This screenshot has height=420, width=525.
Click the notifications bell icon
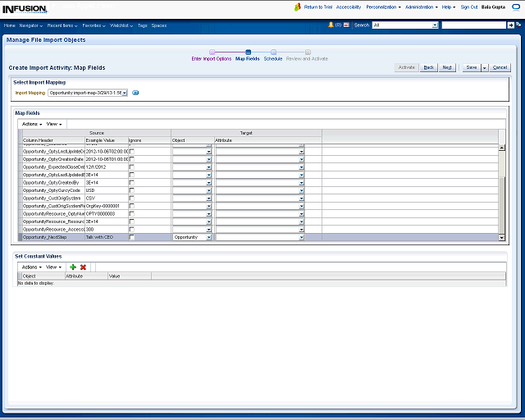(331, 25)
